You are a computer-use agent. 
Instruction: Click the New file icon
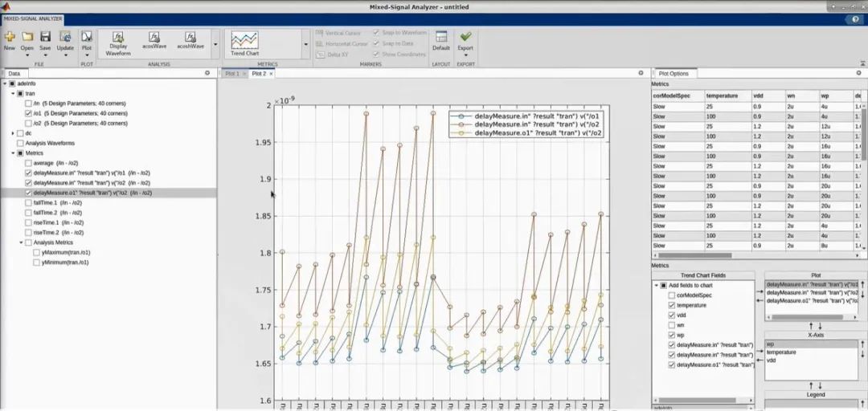[10, 37]
